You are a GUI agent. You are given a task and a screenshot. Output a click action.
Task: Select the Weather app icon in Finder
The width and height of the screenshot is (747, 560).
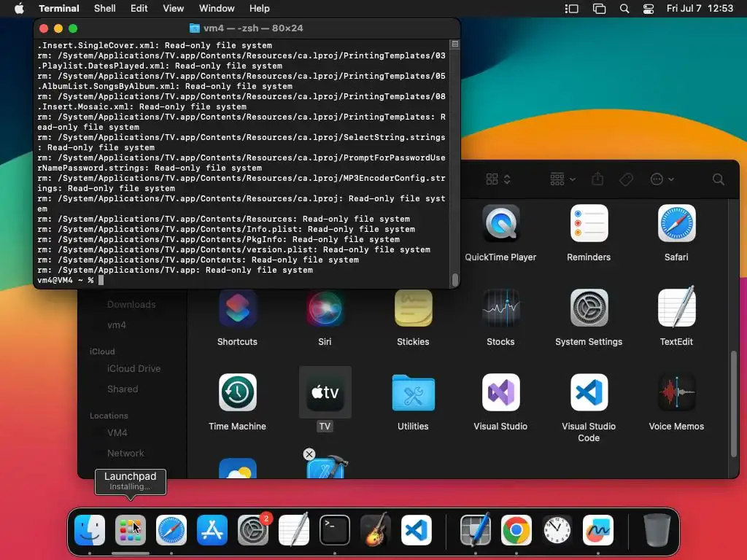[237, 469]
